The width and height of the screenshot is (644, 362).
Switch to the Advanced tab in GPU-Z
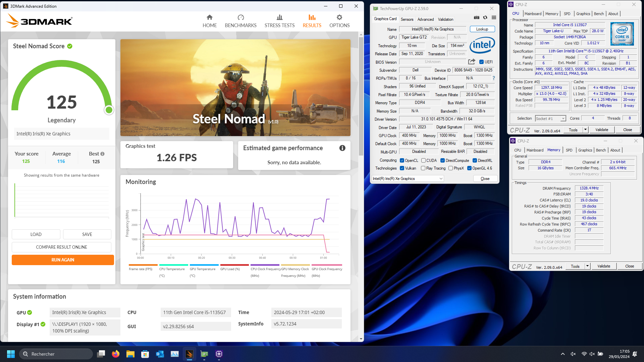click(425, 19)
